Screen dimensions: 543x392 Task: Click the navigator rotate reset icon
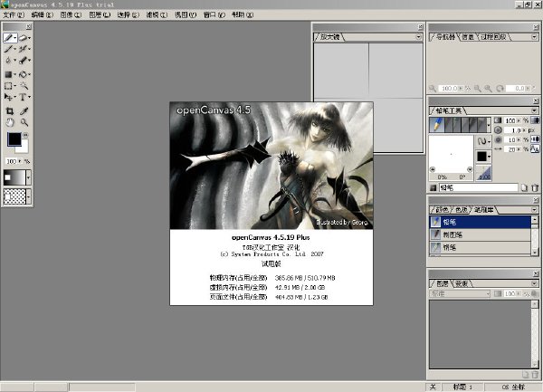tap(500, 89)
